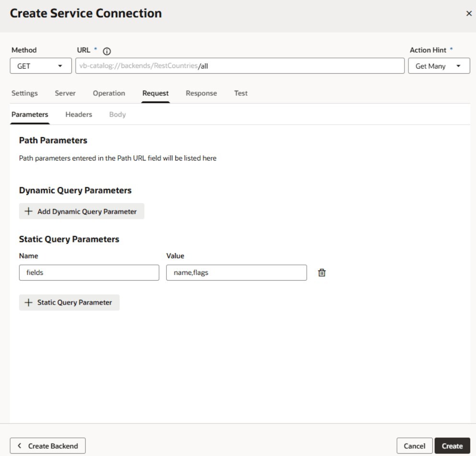Select the Path Parameters heading text
The width and height of the screenshot is (476, 456).
[x=53, y=140]
